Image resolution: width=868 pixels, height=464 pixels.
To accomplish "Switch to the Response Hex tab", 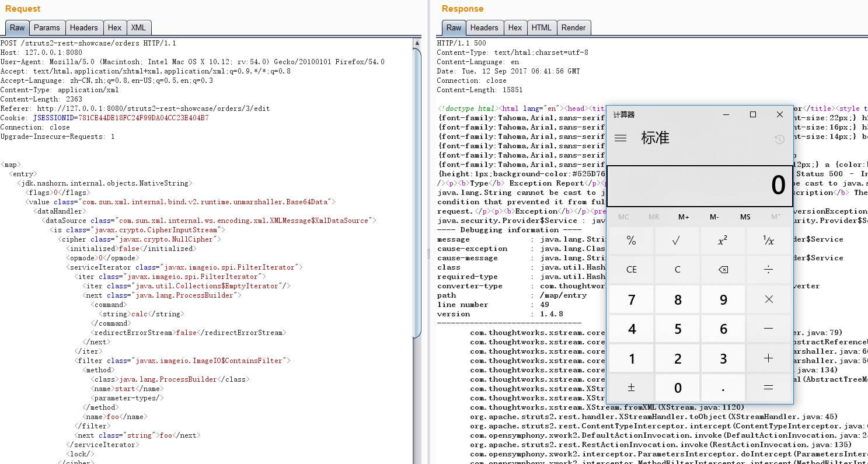I will tap(515, 27).
